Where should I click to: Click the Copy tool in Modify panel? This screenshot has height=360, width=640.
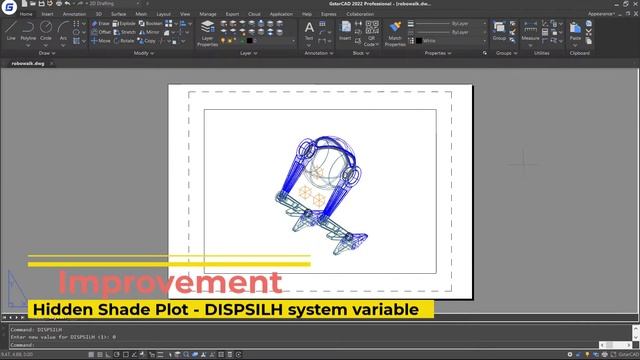point(147,41)
